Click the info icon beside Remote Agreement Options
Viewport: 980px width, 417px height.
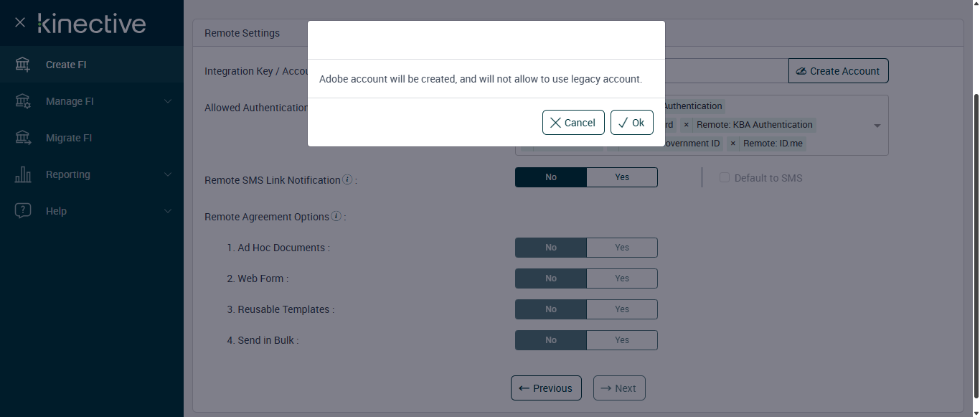336,216
